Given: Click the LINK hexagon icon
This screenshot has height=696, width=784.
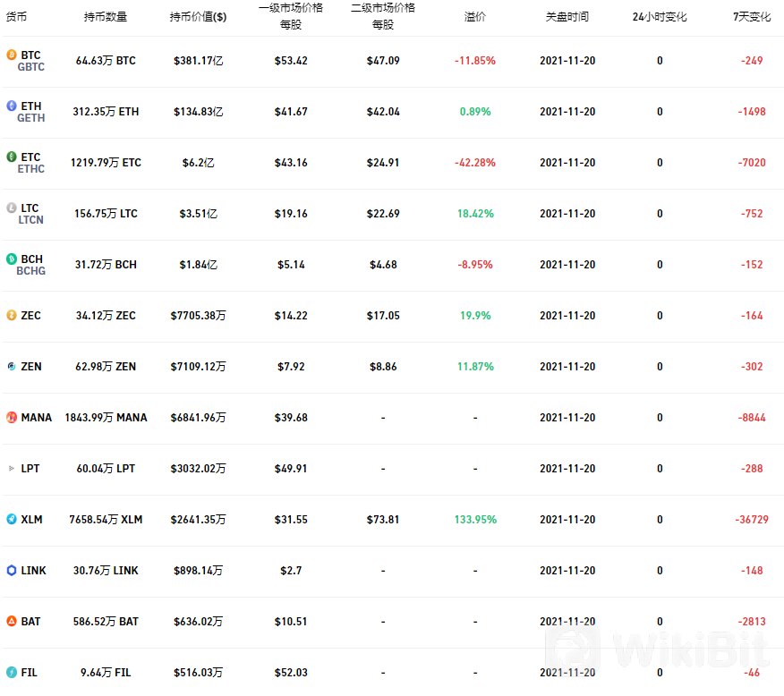Looking at the screenshot, I should point(11,570).
